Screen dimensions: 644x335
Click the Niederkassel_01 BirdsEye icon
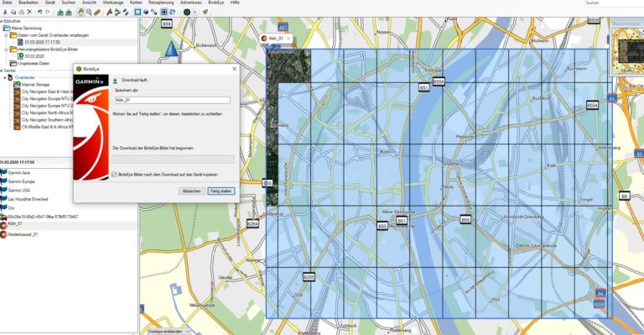coord(3,235)
